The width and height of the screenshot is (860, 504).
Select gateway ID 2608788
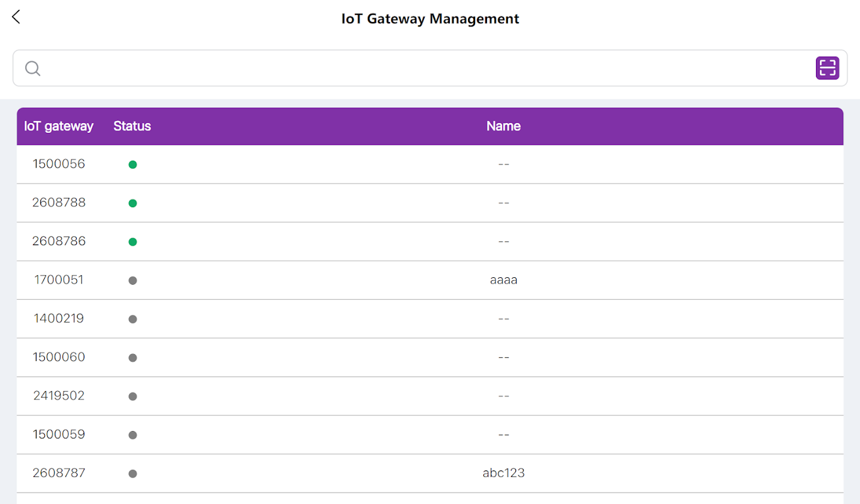pos(59,203)
